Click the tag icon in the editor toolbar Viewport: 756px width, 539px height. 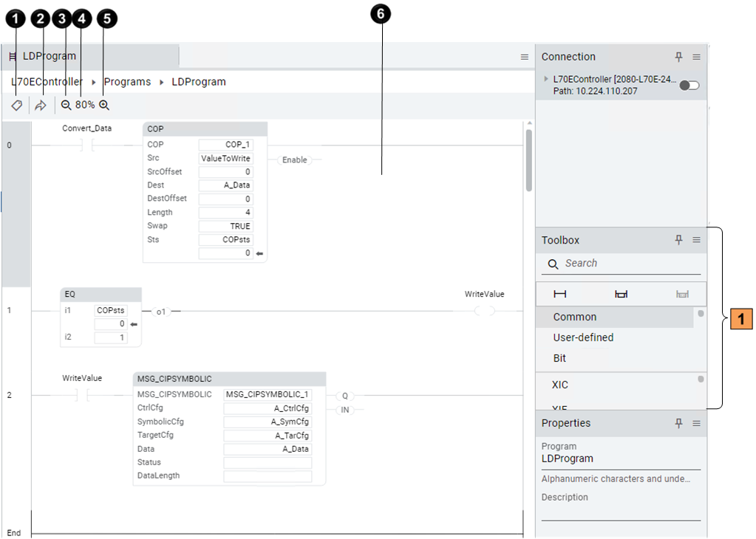[x=16, y=106]
